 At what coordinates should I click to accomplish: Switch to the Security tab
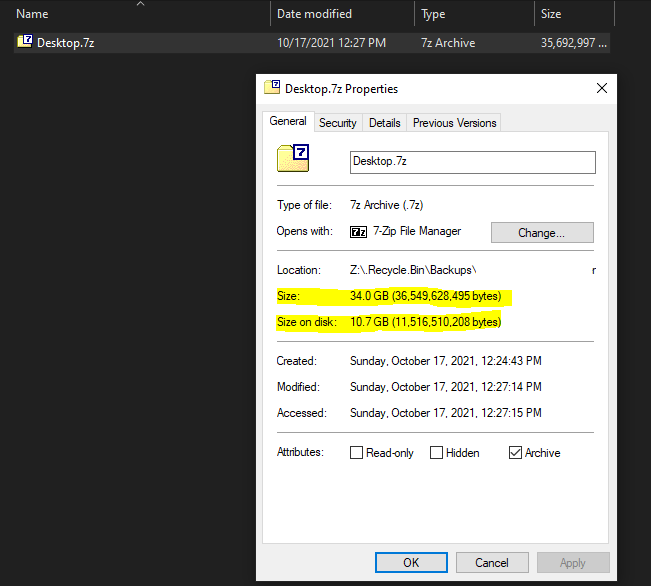[338, 123]
